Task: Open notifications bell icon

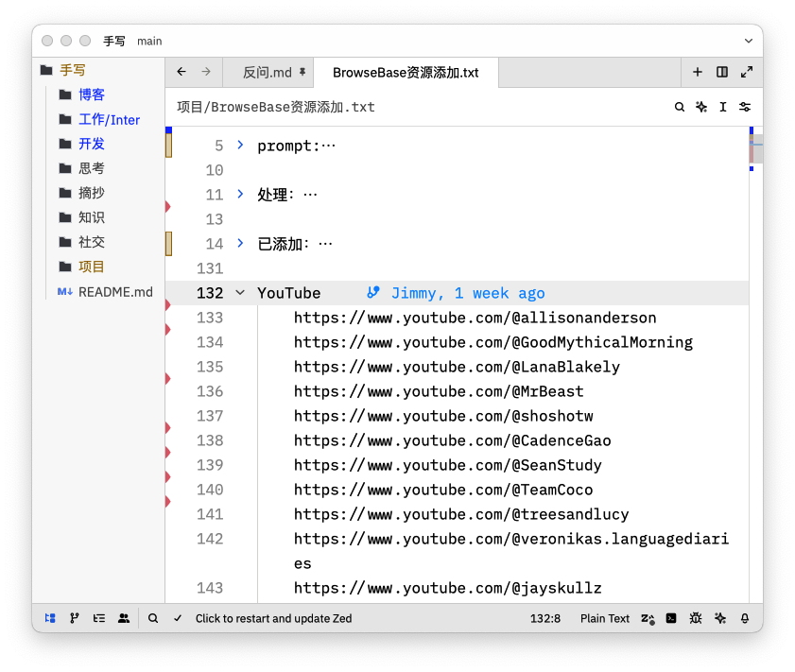Action: [744, 618]
